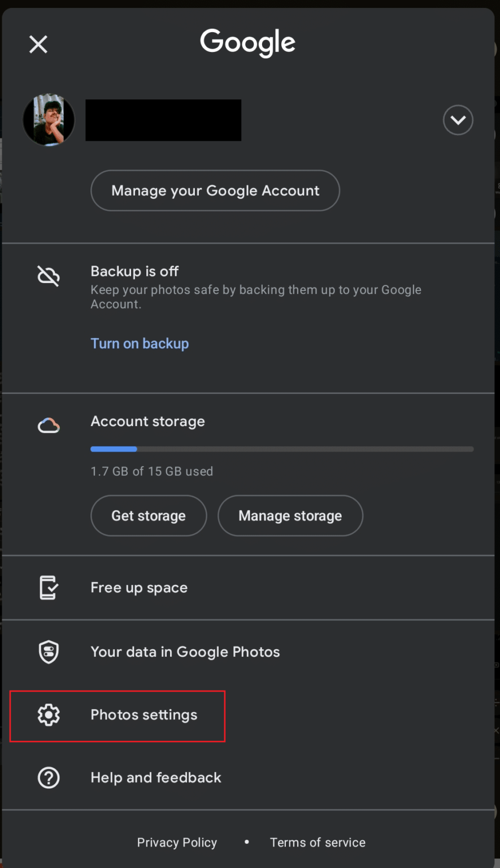Open the Privacy Policy link
Viewport: 500px width, 868px height.
(x=177, y=843)
